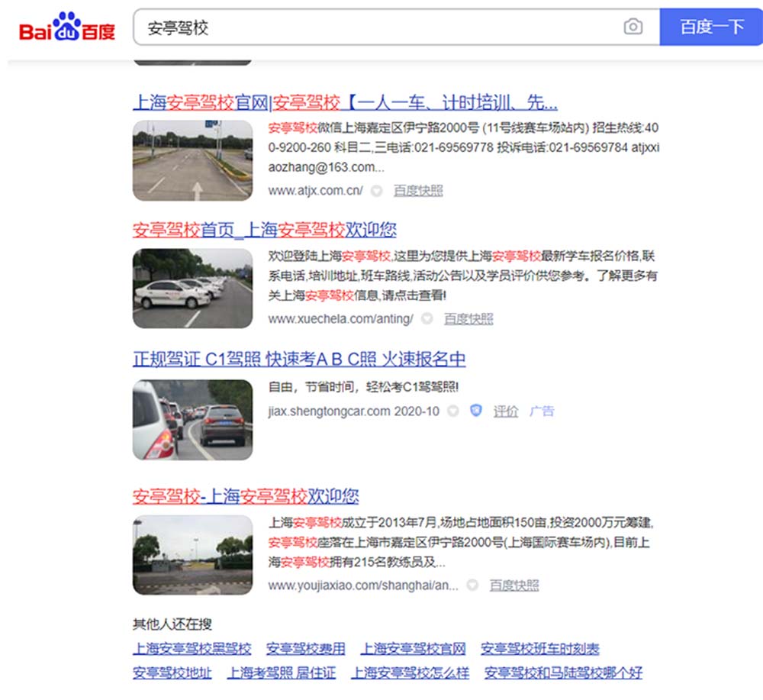Select related search 安亭驾校费用
Image resolution: width=763 pixels, height=700 pixels.
click(x=305, y=649)
